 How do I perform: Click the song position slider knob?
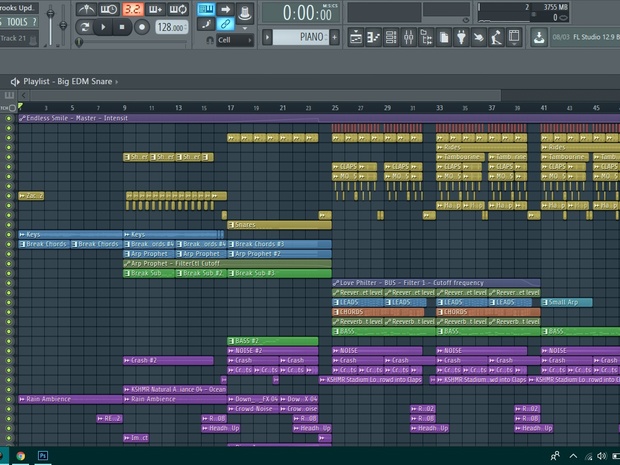click(79, 42)
